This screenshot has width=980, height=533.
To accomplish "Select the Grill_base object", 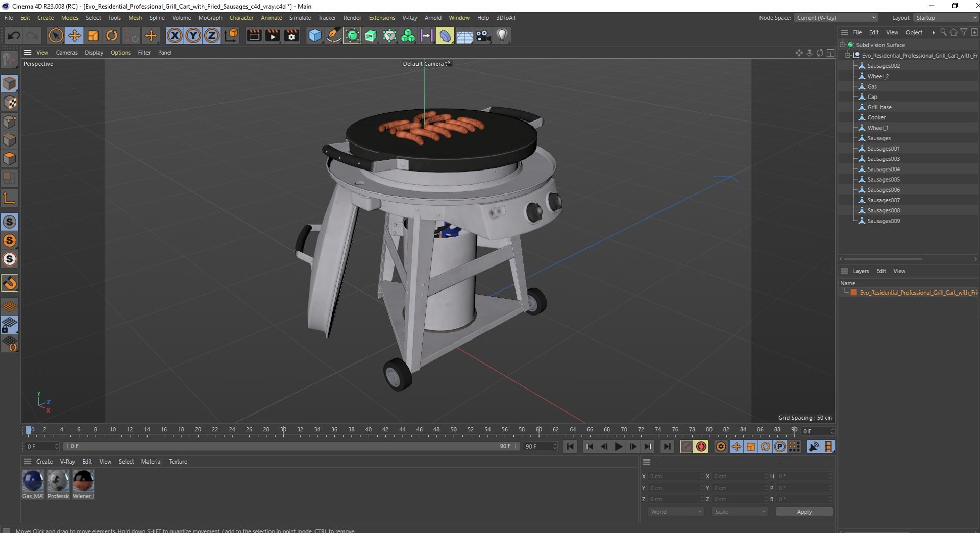I will pyautogui.click(x=879, y=107).
